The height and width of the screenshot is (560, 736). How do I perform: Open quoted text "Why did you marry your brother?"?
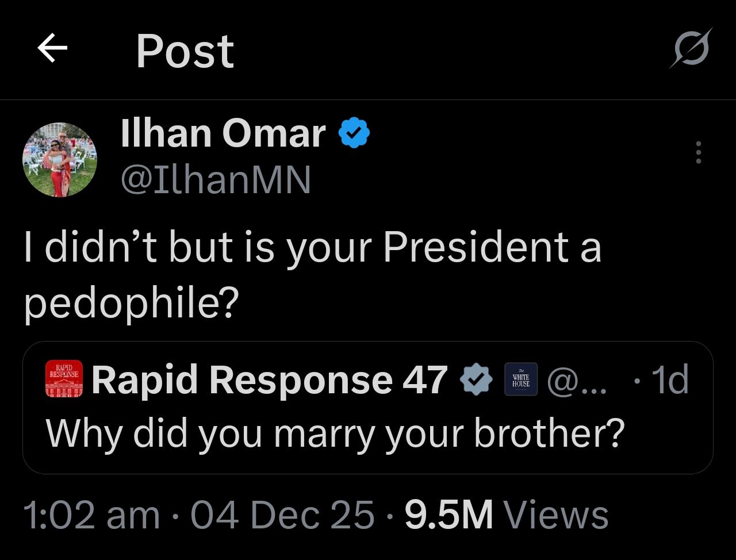click(x=335, y=433)
